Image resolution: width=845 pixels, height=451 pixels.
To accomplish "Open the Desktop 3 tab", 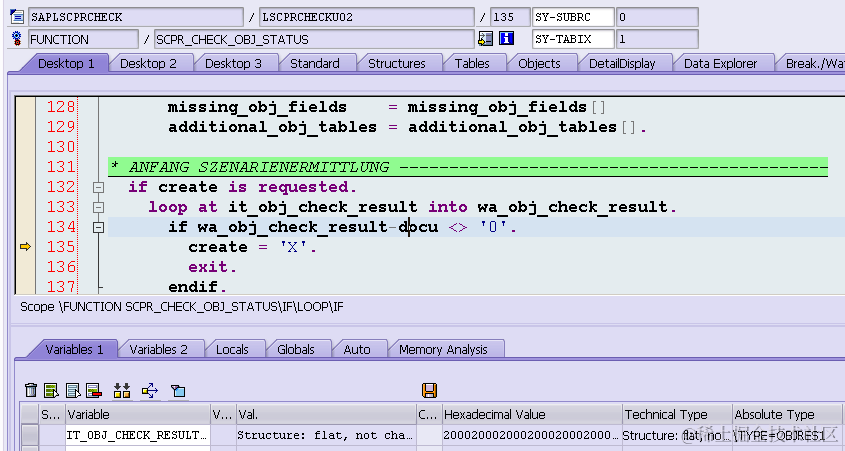I will pos(233,64).
